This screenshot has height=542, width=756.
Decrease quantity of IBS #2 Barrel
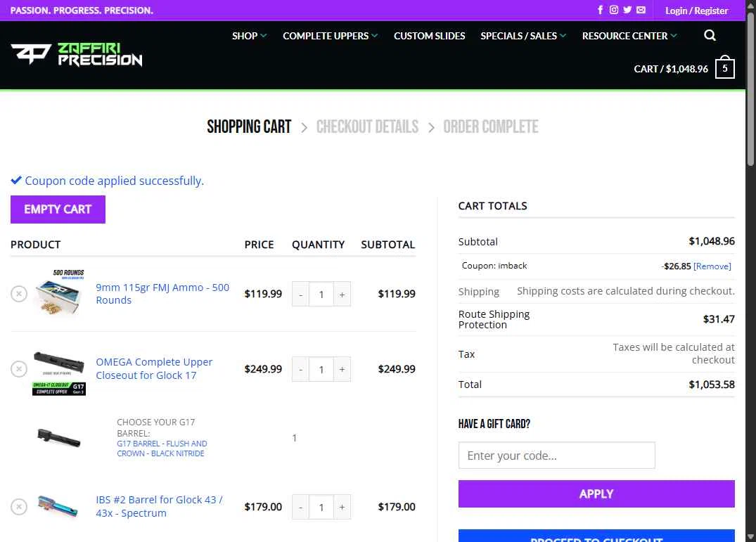pos(300,508)
